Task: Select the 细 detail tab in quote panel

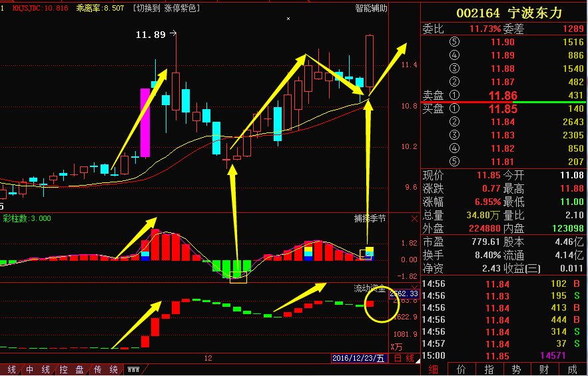Action: coord(434,369)
